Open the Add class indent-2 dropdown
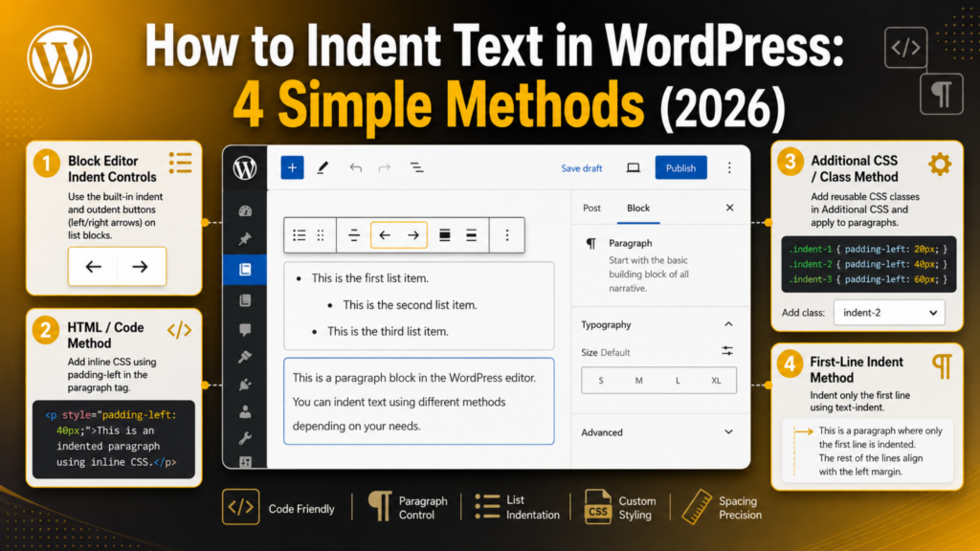This screenshot has height=551, width=980. [889, 313]
